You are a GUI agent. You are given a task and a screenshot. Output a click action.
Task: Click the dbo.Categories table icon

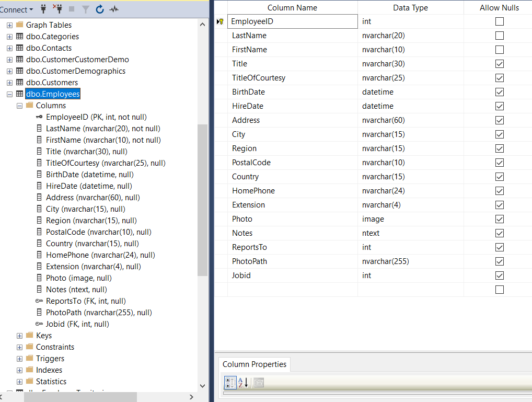(20, 36)
